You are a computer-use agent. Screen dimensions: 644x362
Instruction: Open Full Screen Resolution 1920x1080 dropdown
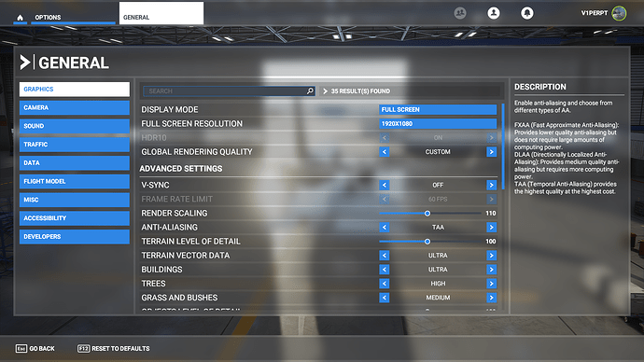pos(438,123)
